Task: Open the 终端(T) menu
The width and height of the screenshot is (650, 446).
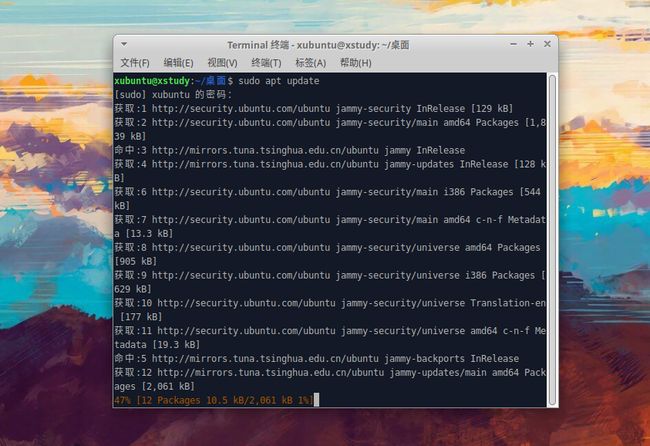Action: 266,63
